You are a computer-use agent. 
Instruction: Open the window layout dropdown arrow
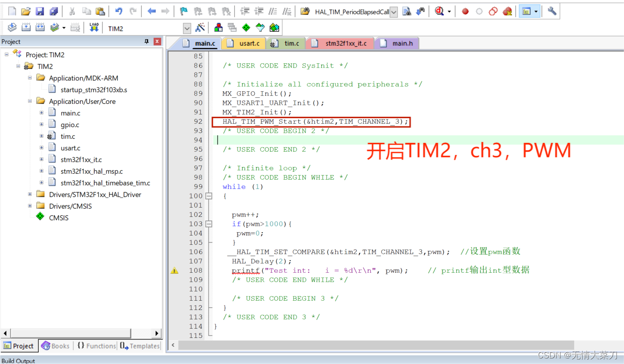pos(536,11)
